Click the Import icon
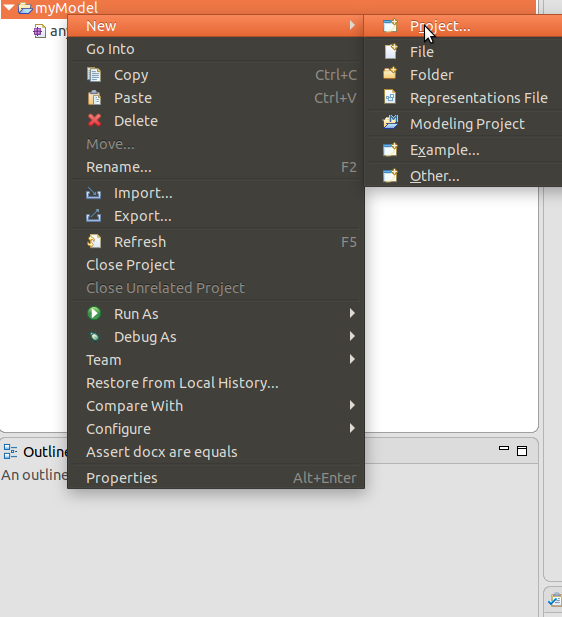Image resolution: width=562 pixels, height=617 pixels. click(94, 193)
